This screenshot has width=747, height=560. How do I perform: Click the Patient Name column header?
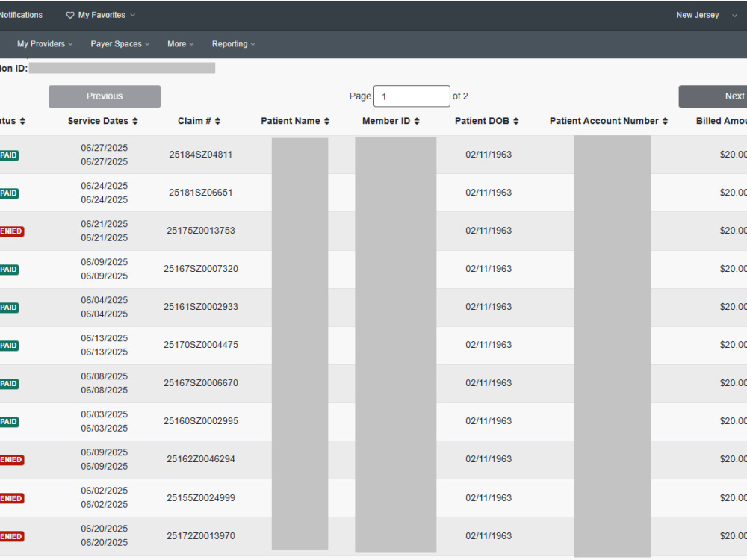[x=290, y=121]
